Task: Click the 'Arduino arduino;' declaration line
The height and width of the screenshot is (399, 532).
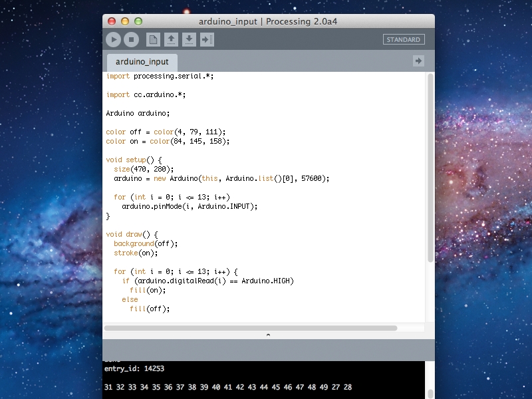Action: point(138,113)
